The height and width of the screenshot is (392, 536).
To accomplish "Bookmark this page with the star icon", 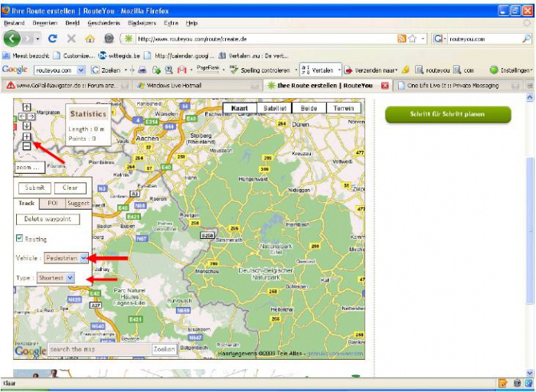I will tap(413, 38).
